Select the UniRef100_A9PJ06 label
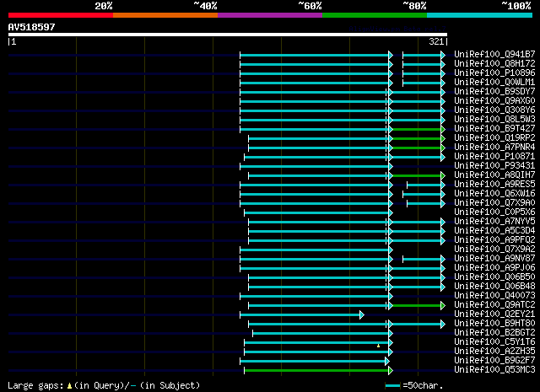The image size is (540, 392). coord(494,268)
